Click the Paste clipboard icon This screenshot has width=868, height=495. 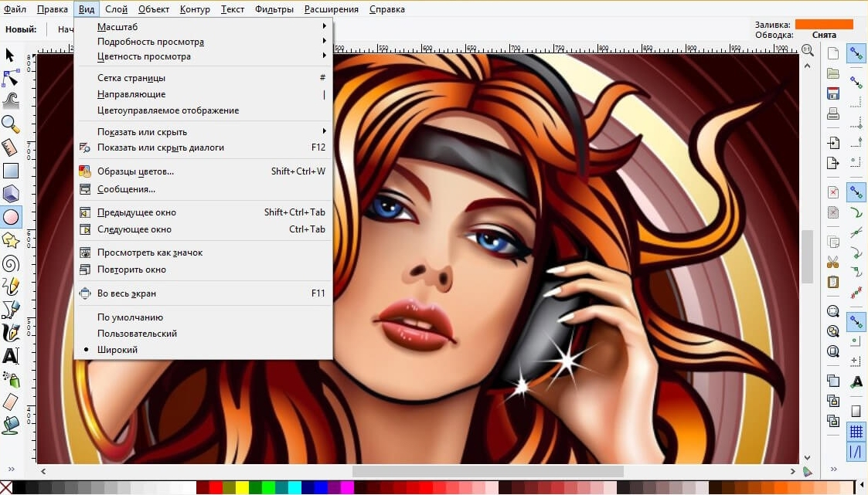click(x=833, y=282)
